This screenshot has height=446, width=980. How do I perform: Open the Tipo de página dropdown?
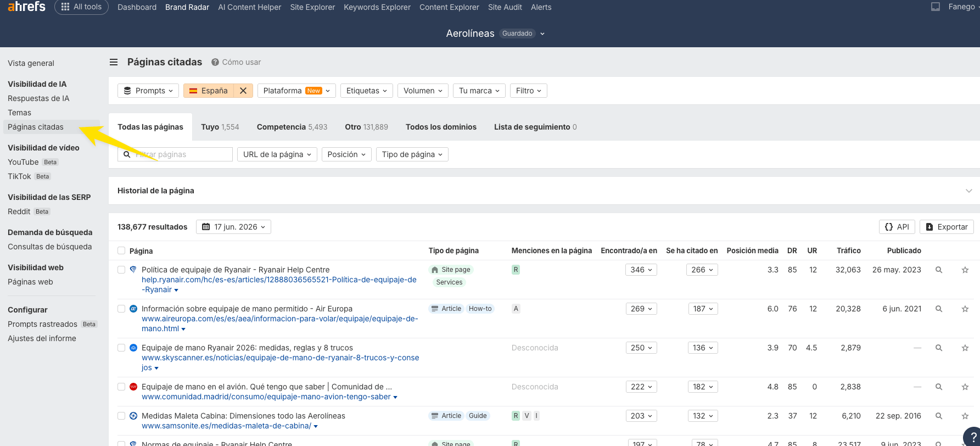click(x=412, y=154)
